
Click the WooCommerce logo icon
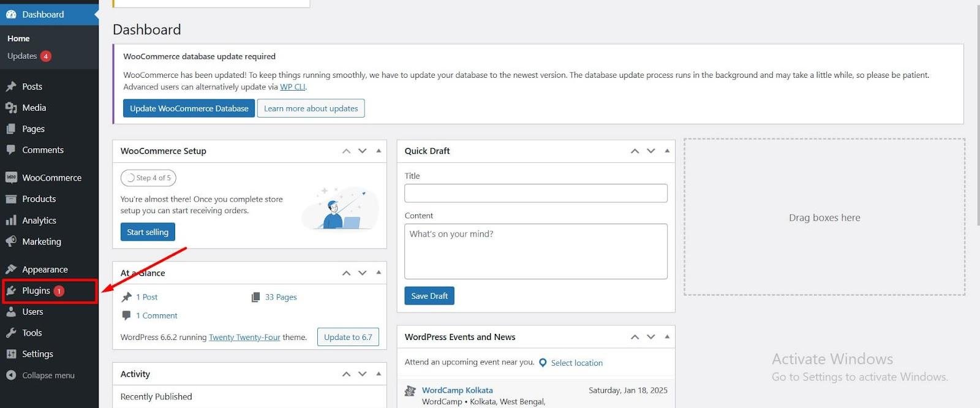pos(11,178)
